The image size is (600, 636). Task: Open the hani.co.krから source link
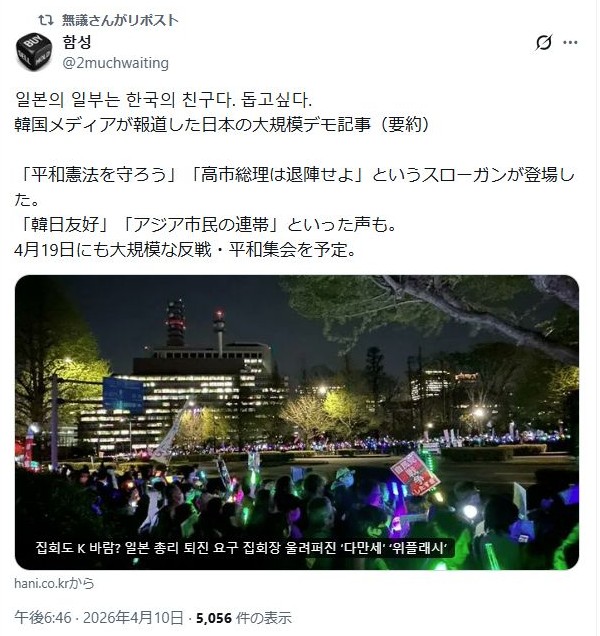[54, 583]
